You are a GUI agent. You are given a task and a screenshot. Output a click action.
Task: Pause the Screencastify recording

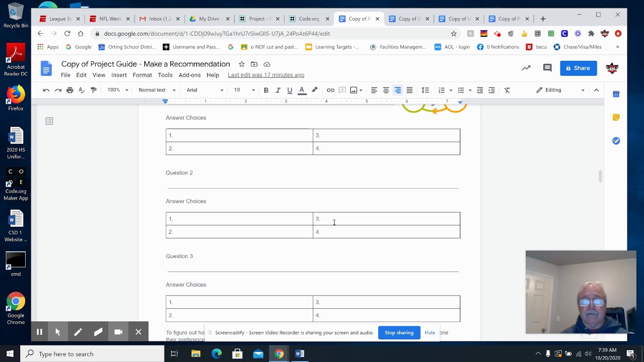(39, 332)
